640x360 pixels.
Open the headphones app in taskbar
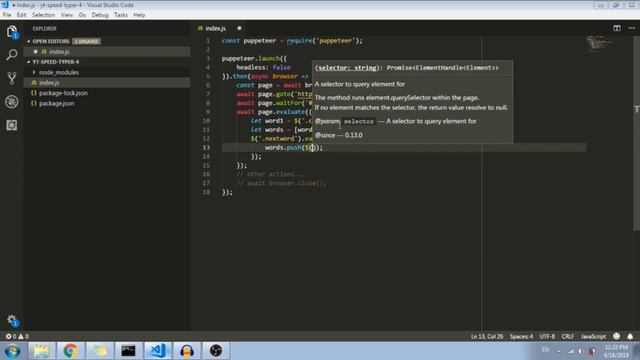(187, 351)
